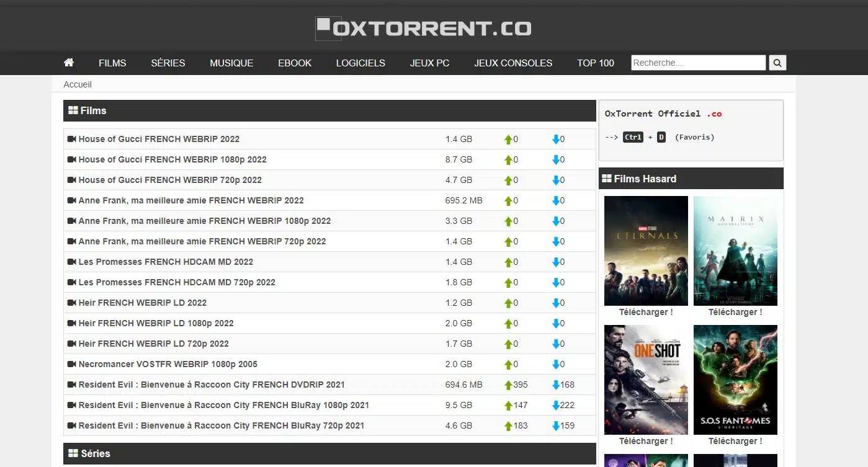Click the 695.2 MB size value
Screen dimensions: 868x467
(463, 200)
